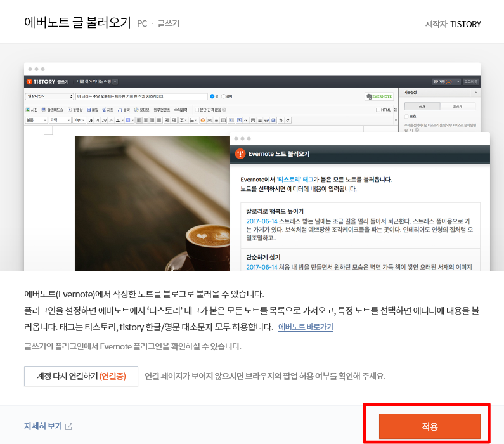Click the EVERNOTE button in preview editor

click(379, 96)
